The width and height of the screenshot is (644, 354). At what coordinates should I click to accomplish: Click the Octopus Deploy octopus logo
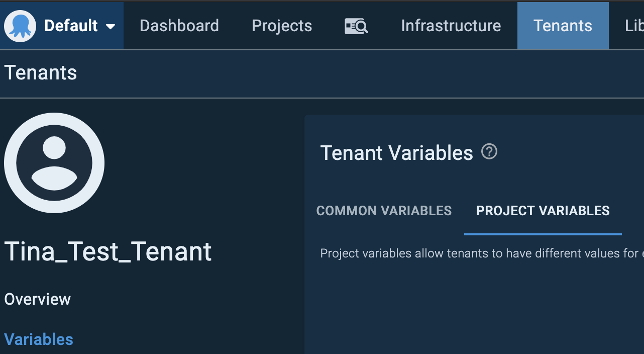(x=20, y=25)
